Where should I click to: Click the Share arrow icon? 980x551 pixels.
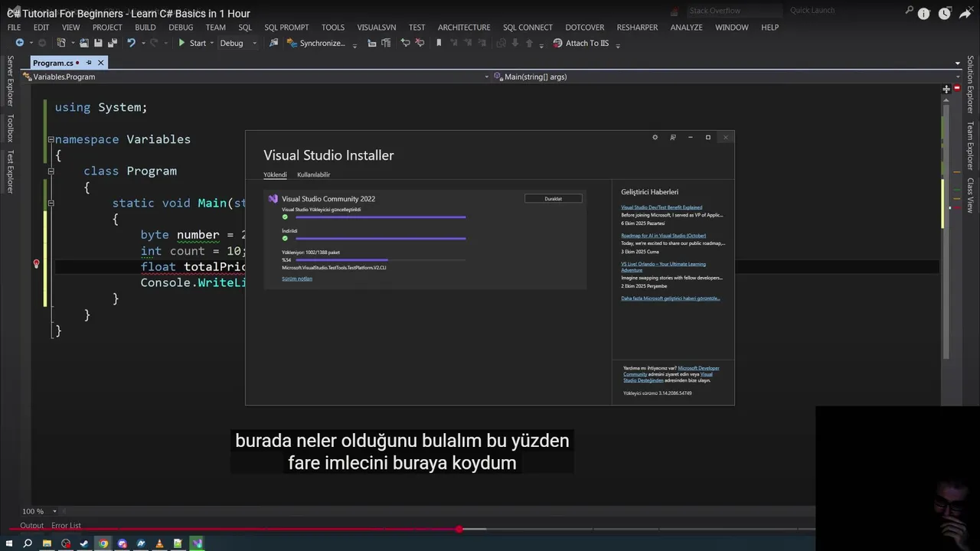(965, 14)
